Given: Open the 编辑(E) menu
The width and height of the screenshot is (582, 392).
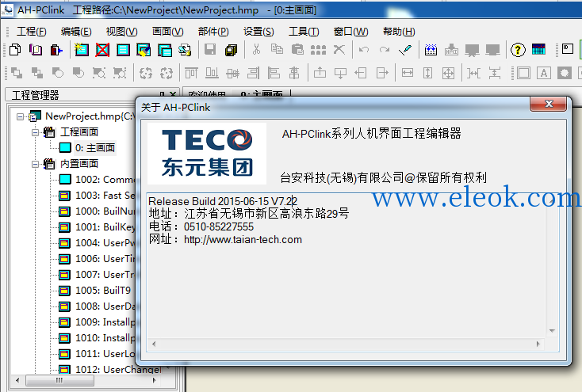Looking at the screenshot, I should 76,32.
